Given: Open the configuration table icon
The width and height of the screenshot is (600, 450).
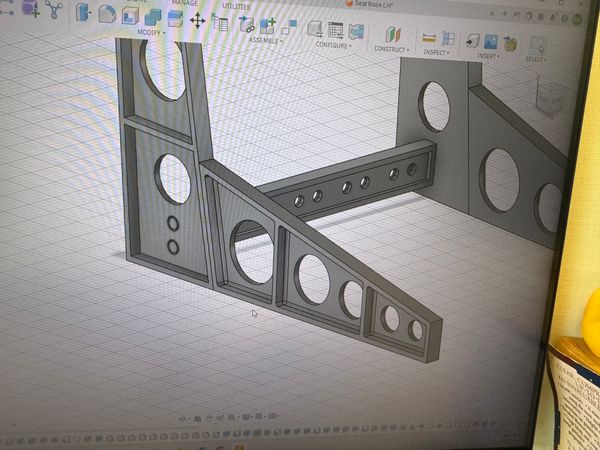Looking at the screenshot, I should 336,30.
